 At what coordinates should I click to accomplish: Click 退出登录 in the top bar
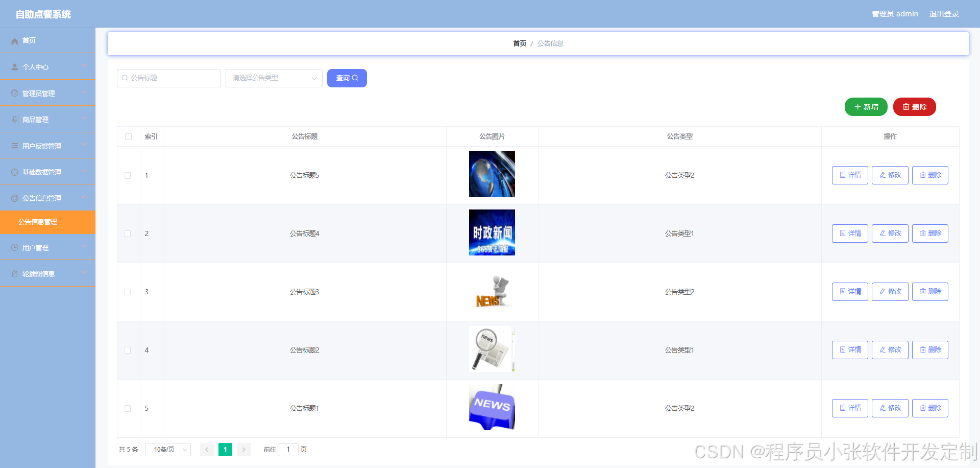coord(944,14)
